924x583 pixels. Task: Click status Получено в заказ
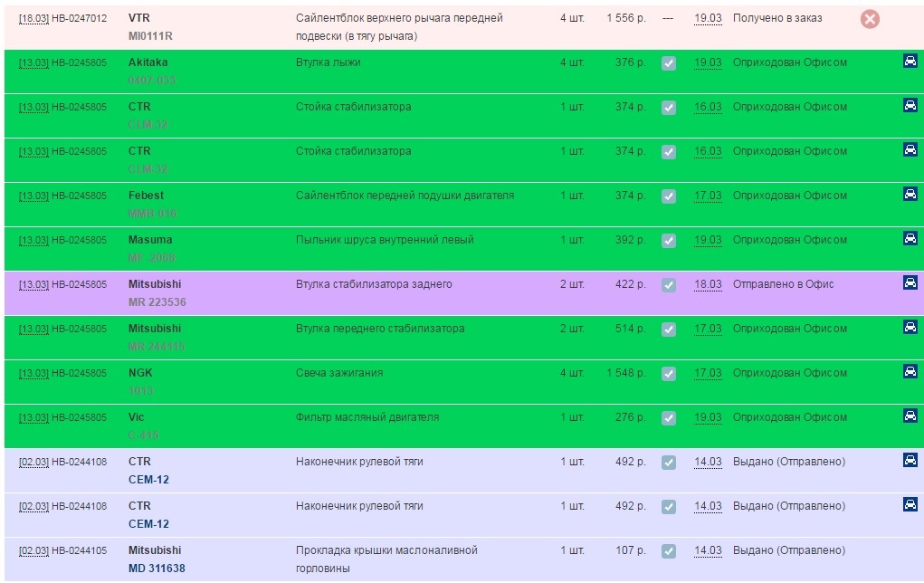point(777,18)
